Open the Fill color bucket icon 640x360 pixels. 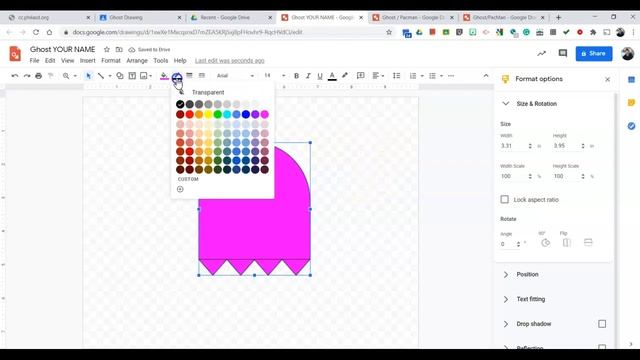pyautogui.click(x=164, y=76)
